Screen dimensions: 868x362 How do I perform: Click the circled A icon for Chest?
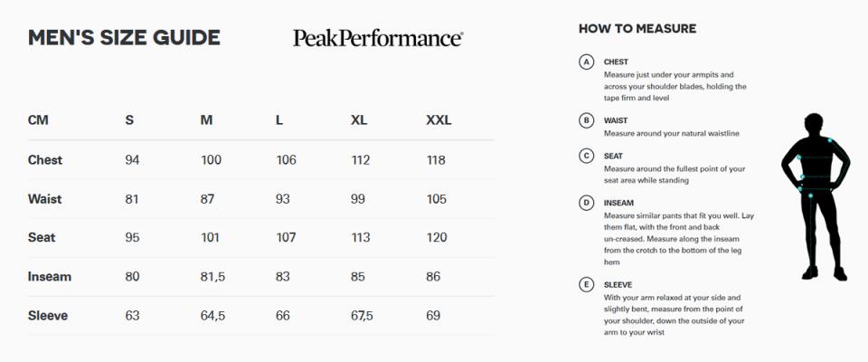[x=586, y=62]
